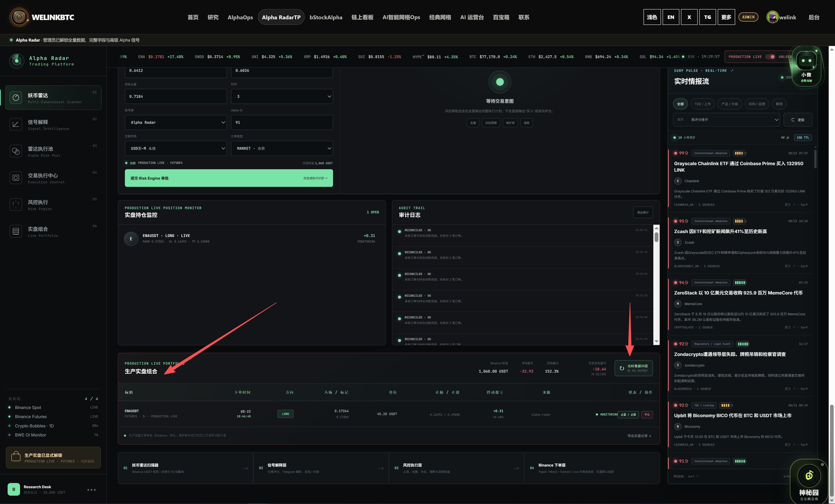Click the 实时数据回捞 refresh icon
The height and width of the screenshot is (504, 835).
pyautogui.click(x=621, y=368)
